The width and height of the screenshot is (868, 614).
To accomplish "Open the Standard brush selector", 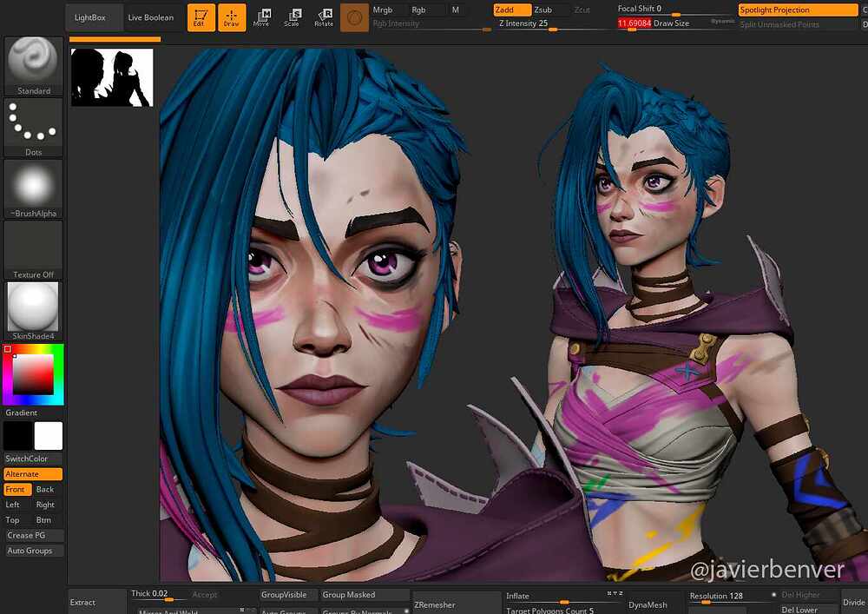I will 32,63.
